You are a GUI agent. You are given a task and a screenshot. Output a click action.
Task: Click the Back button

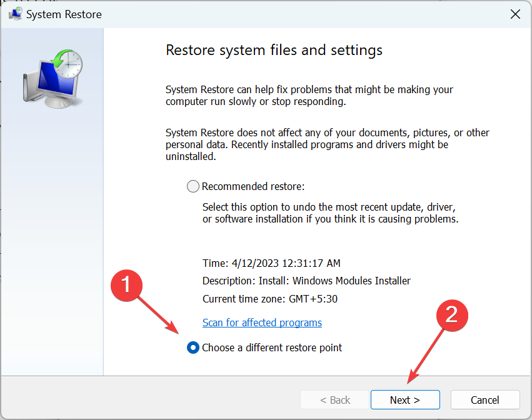[x=334, y=399]
